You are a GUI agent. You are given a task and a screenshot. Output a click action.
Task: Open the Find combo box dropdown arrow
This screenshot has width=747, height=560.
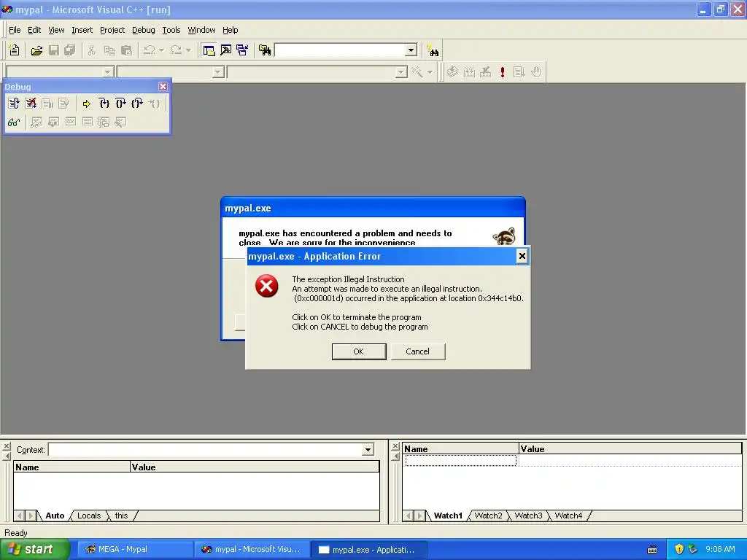click(411, 50)
